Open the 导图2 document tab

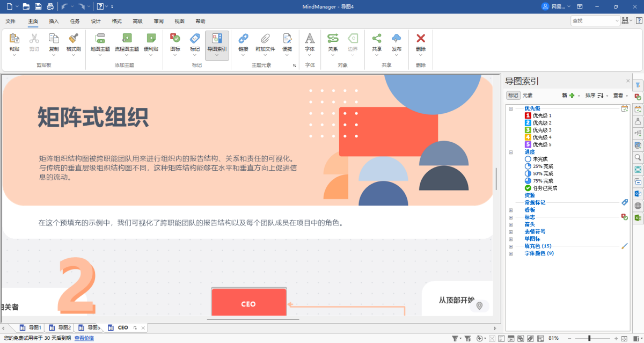tap(60, 327)
